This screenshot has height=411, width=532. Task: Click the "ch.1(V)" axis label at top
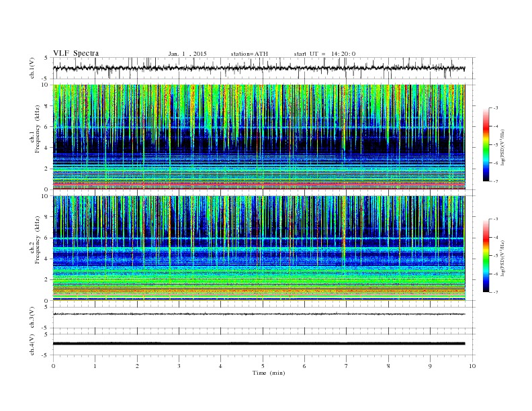pos(32,68)
